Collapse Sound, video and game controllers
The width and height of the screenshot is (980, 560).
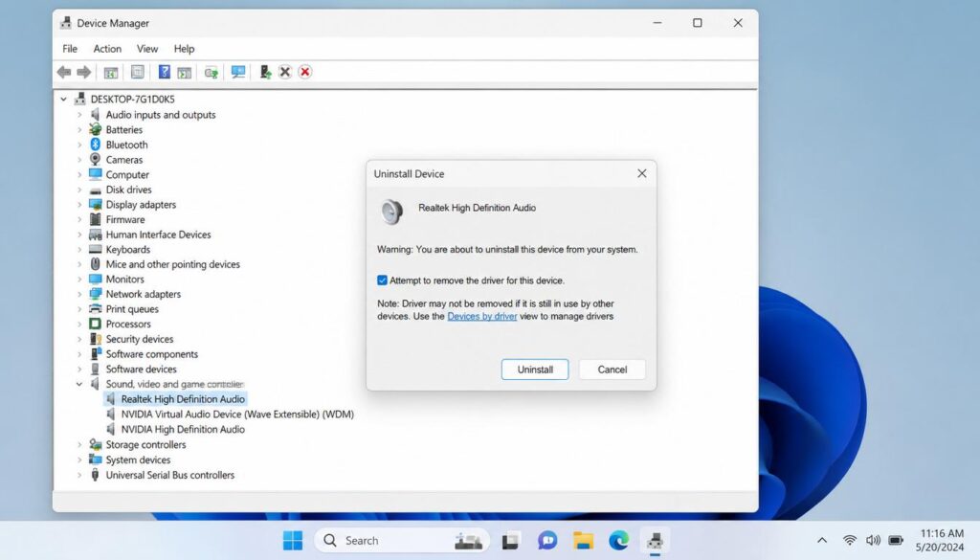click(79, 384)
